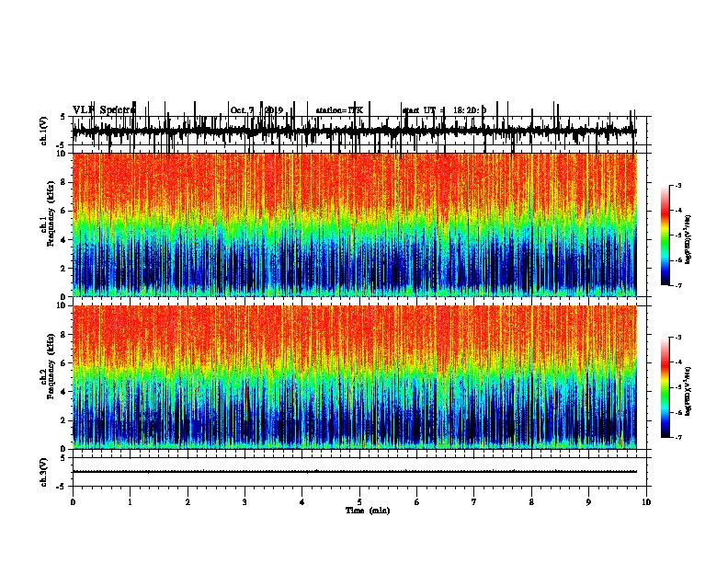Click time axis tick label '5'

(x=359, y=502)
